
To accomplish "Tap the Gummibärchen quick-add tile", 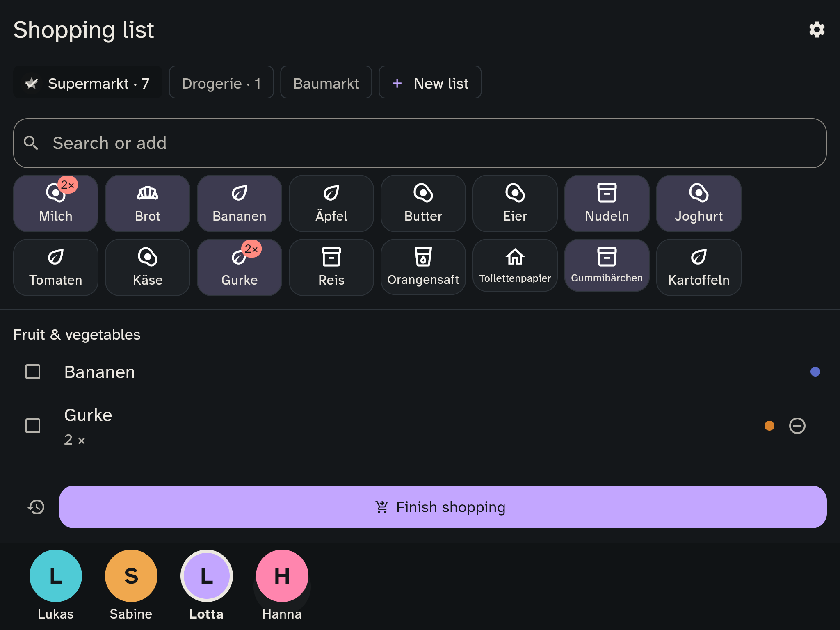I will (607, 265).
